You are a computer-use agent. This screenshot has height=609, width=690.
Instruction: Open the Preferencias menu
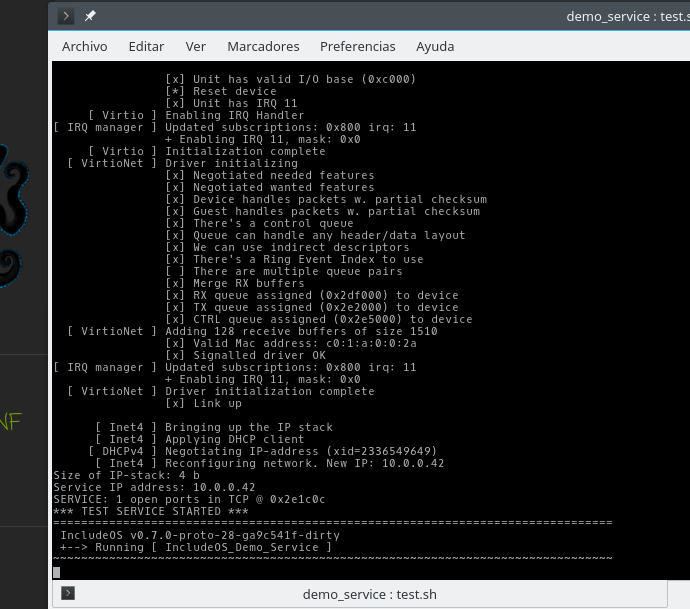(357, 46)
